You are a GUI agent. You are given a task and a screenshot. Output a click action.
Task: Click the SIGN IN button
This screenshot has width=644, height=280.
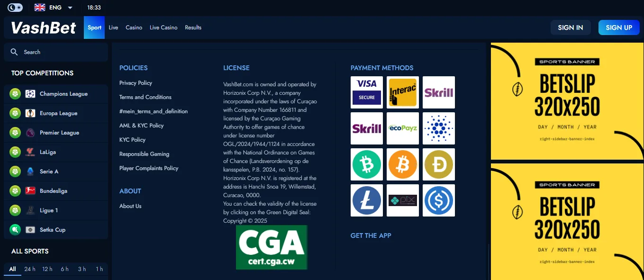(x=571, y=27)
